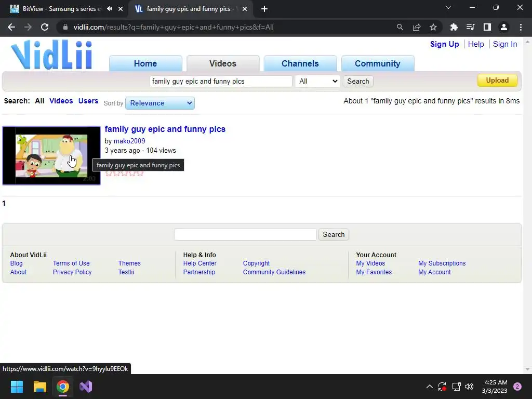Open the Chrome profile icon
This screenshot has height=399, width=532.
(503, 27)
